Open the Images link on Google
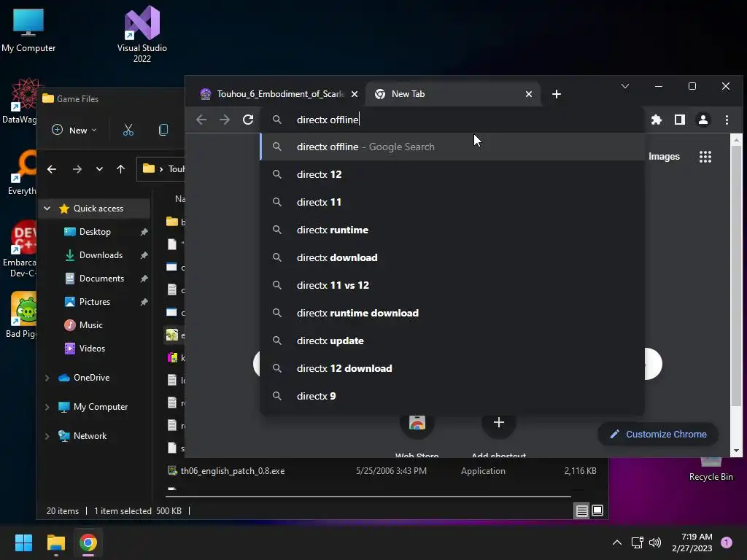 tap(664, 157)
